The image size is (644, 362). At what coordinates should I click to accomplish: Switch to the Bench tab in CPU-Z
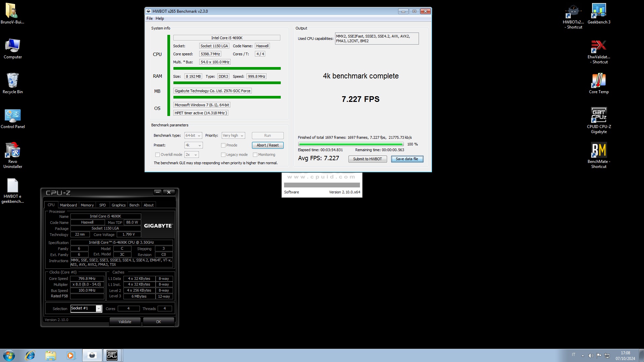click(x=134, y=205)
